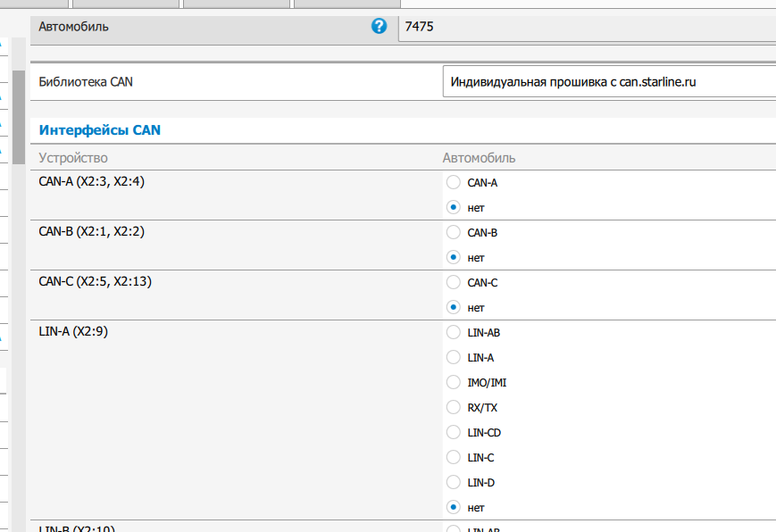This screenshot has height=532, width=776.
Task: Click the Библиотека CAN label
Action: 86,81
